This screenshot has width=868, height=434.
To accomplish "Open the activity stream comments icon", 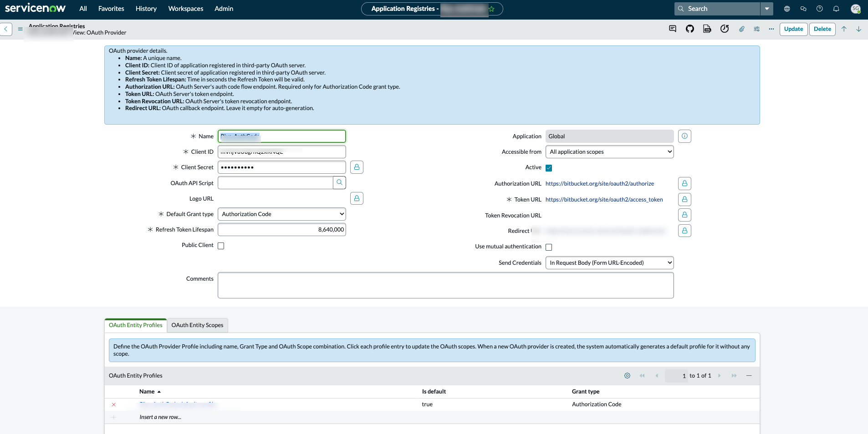I will coord(673,29).
